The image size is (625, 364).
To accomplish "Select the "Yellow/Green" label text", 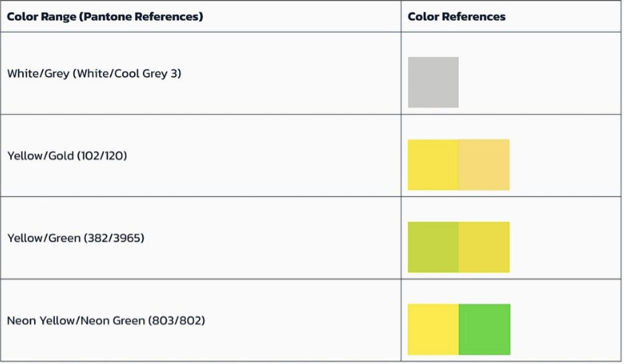I will (x=43, y=238).
